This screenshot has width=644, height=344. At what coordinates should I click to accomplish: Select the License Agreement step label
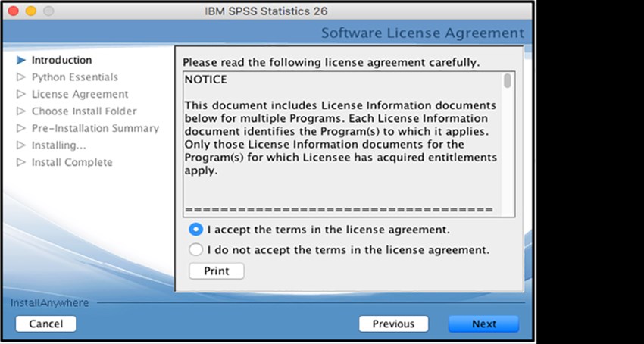click(x=80, y=95)
